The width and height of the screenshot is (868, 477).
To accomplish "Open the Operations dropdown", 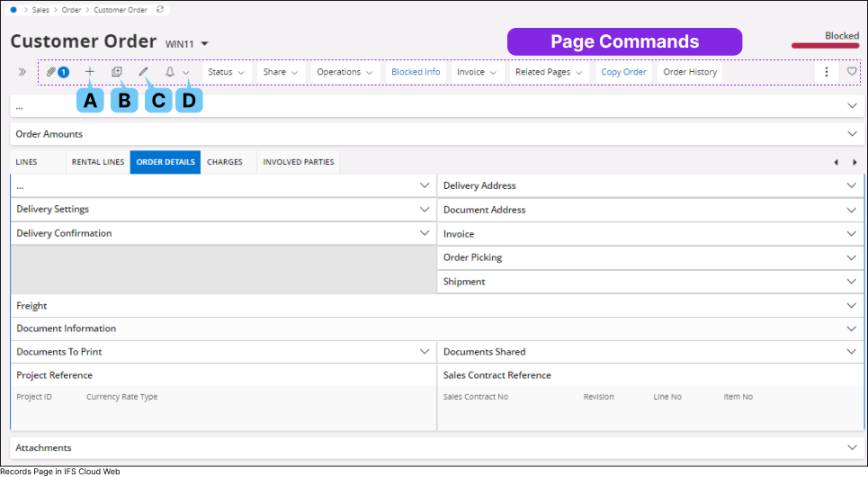I will click(344, 72).
